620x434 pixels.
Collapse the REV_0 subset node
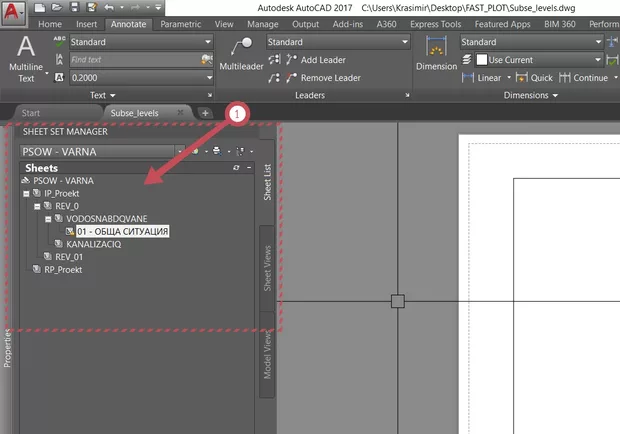[x=37, y=206]
